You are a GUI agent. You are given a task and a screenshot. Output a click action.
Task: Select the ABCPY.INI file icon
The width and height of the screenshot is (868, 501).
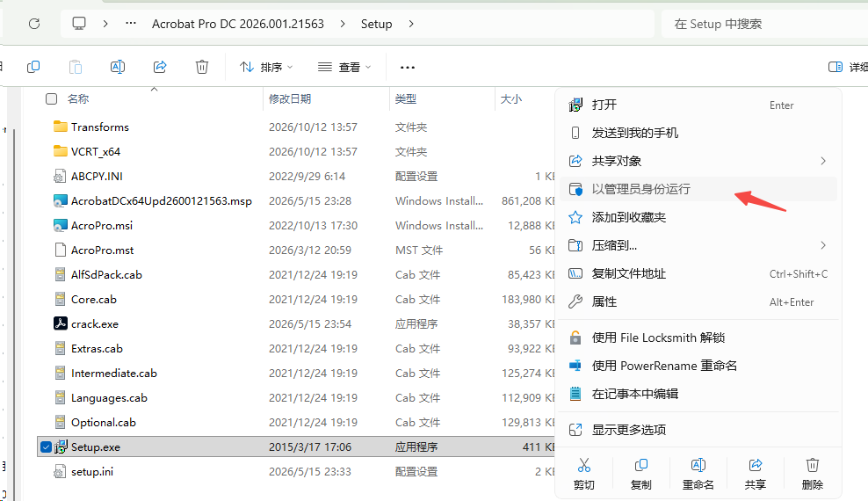60,176
